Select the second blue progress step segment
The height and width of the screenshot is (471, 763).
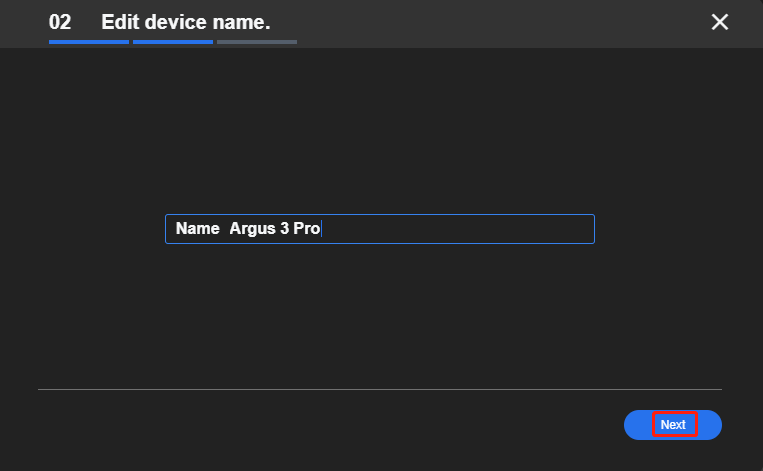173,42
